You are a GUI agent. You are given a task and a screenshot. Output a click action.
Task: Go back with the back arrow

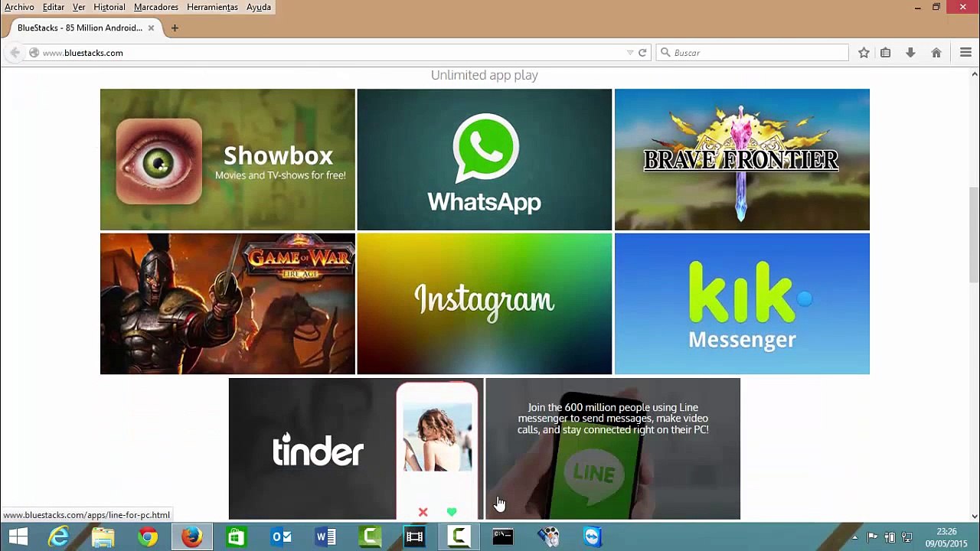point(15,53)
